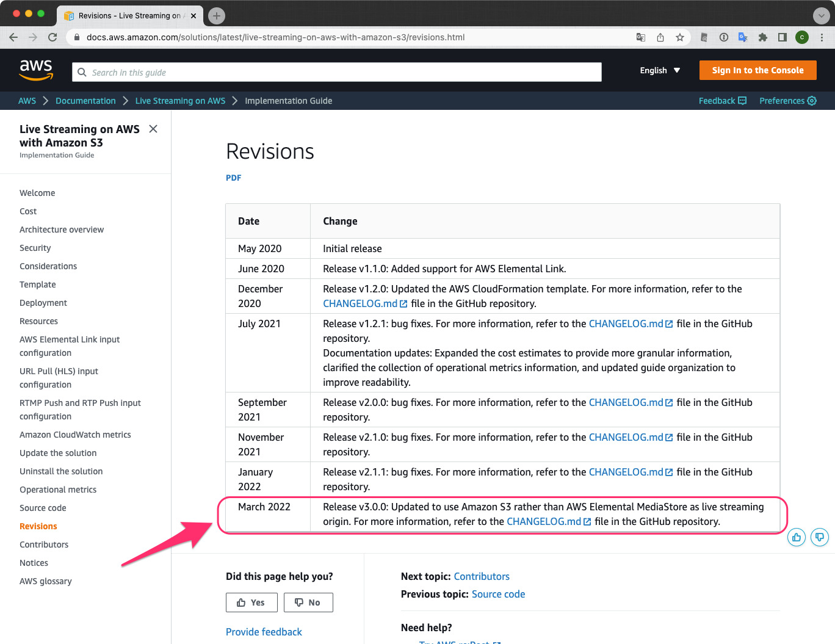The height and width of the screenshot is (644, 835).
Task: Select Considerations in sidebar
Action: click(48, 266)
